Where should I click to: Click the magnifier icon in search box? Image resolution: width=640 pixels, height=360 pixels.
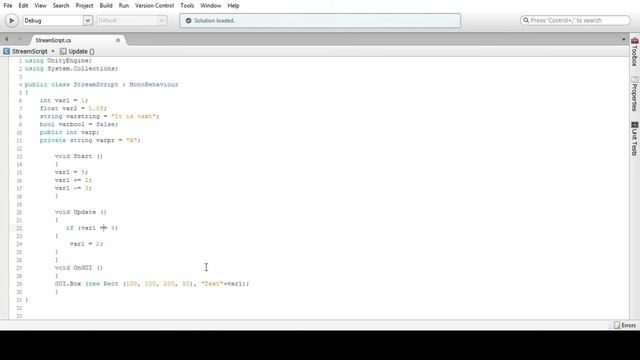526,20
